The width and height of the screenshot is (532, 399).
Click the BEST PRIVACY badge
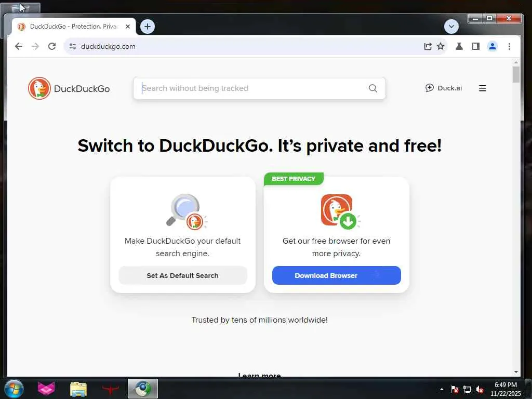294,179
